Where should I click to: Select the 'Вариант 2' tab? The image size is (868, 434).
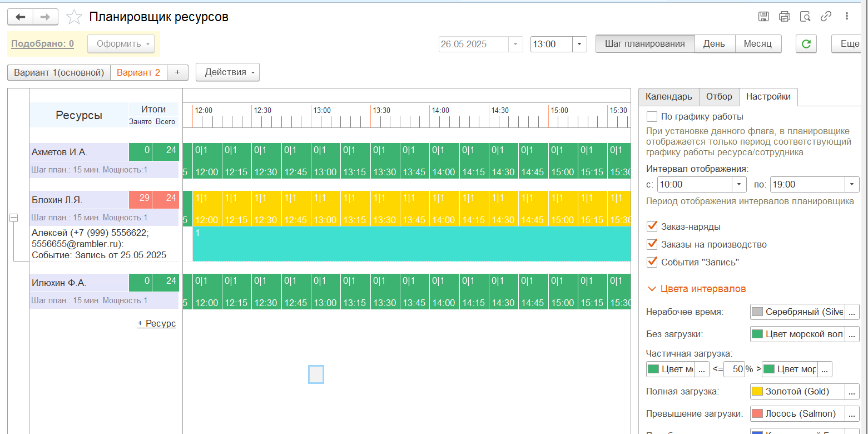coord(138,72)
